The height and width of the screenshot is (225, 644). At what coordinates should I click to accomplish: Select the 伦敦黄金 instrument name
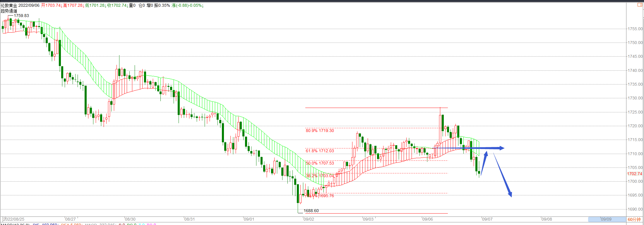(x=9, y=6)
